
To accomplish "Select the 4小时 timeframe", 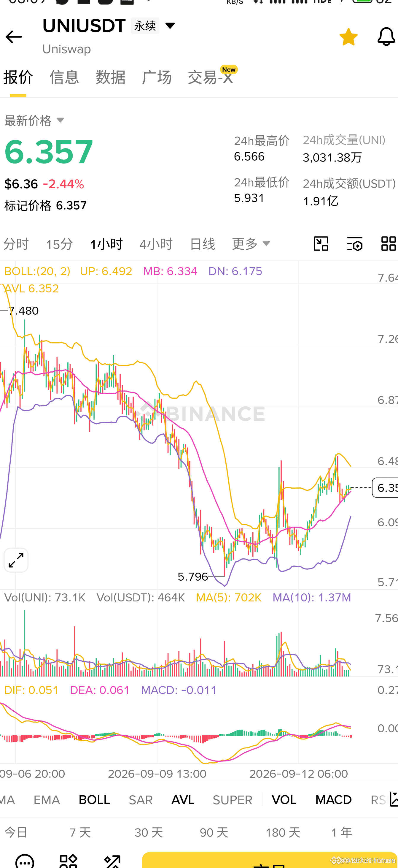I will point(156,244).
